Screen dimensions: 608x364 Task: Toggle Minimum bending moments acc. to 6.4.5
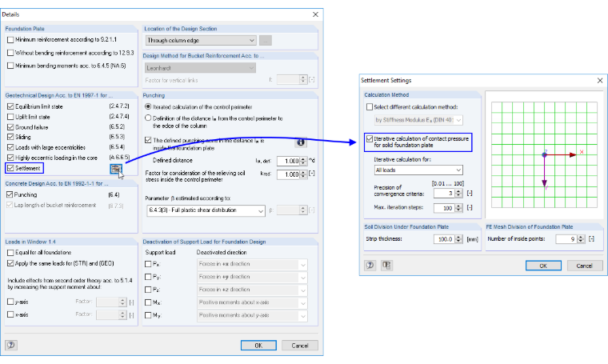pyautogui.click(x=10, y=66)
